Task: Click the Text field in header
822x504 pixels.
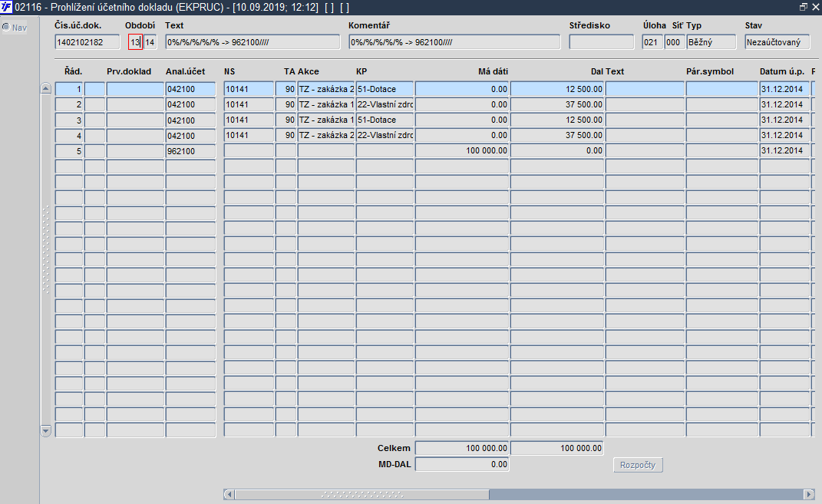Action: point(253,42)
